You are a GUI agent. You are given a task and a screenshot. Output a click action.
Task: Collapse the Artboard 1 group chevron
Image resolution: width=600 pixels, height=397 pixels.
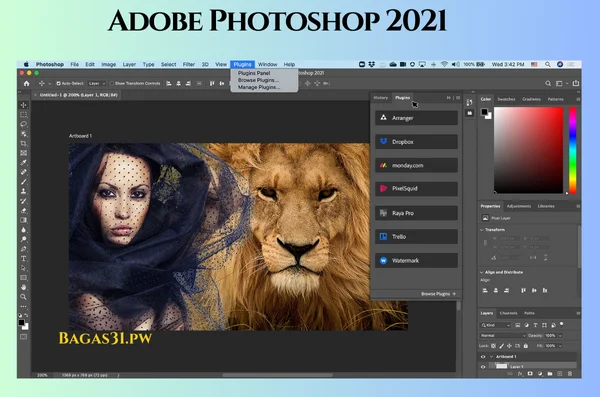coord(491,356)
